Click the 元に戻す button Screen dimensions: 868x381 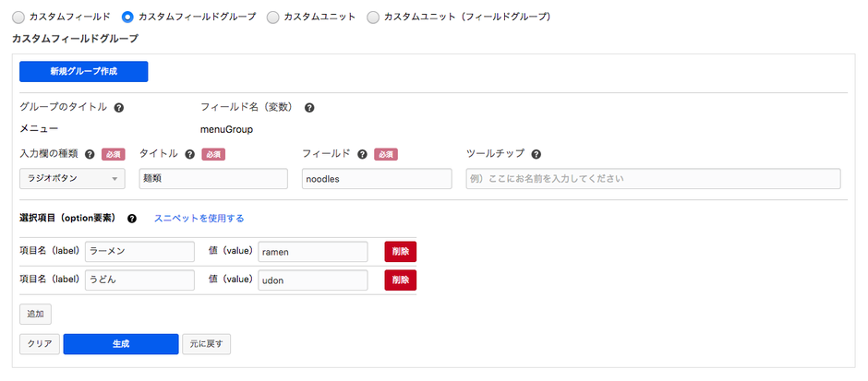(206, 344)
